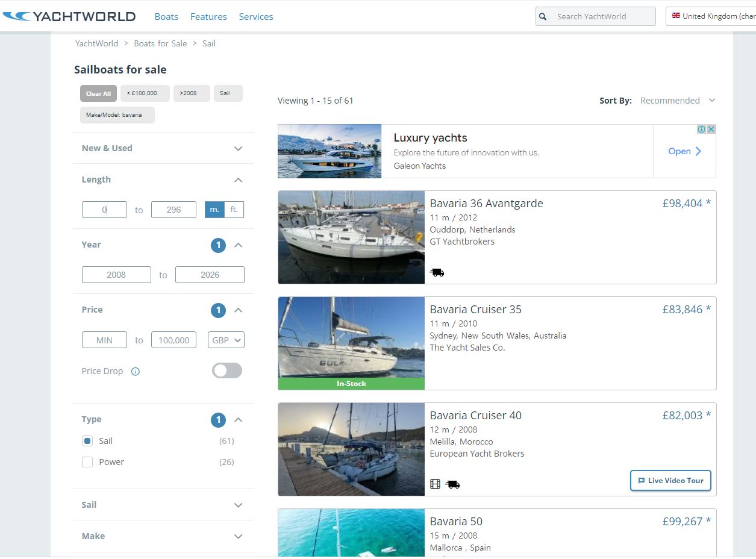
Task: Click the maximum length field showing 296
Action: click(173, 210)
